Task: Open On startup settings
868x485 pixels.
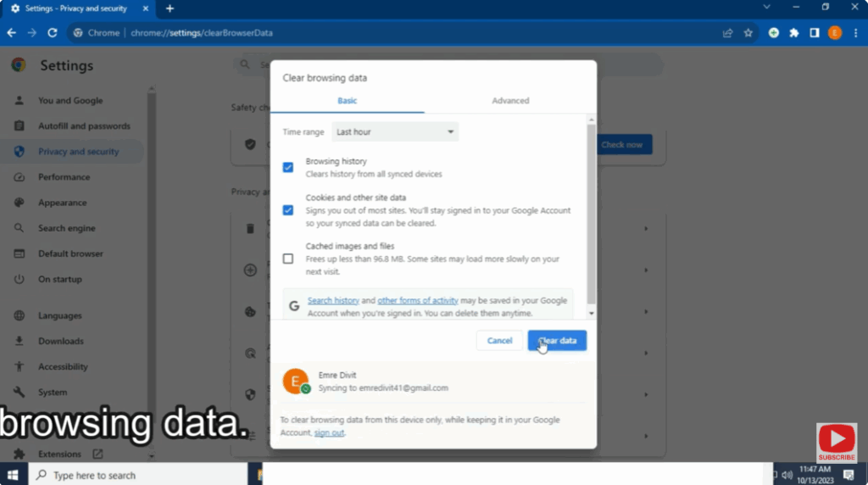Action: coord(60,278)
